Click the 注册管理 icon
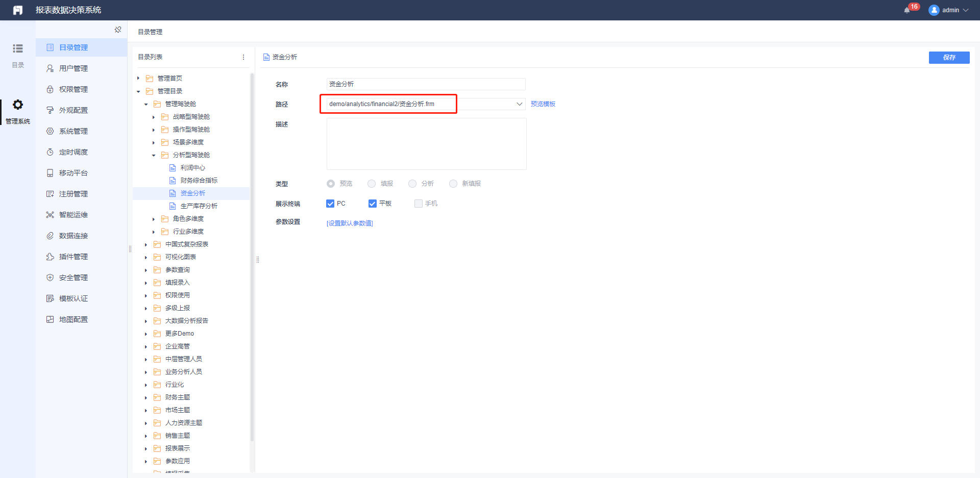This screenshot has height=478, width=980. 50,194
